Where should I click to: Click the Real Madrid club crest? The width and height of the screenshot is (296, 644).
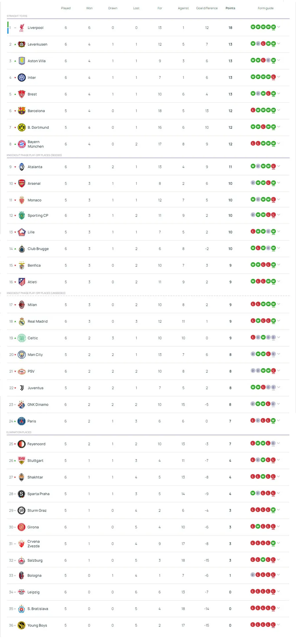22,322
